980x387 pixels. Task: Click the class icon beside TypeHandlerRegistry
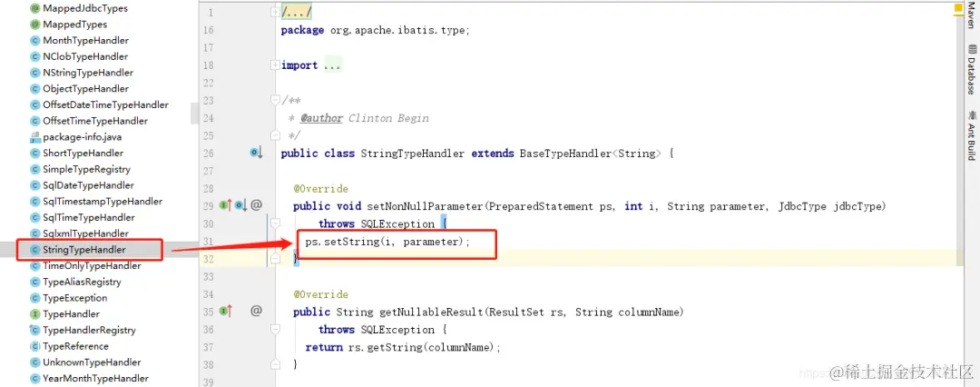(35, 330)
